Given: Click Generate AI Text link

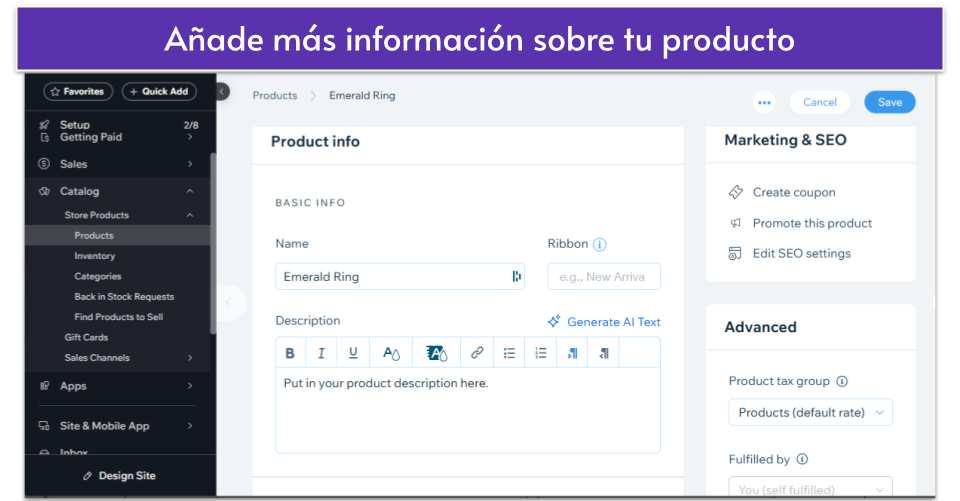Looking at the screenshot, I should (613, 322).
